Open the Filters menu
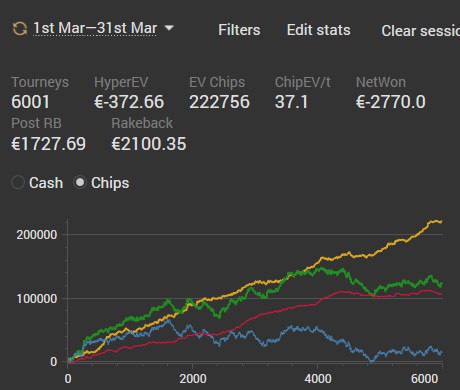The image size is (460, 390). click(239, 30)
